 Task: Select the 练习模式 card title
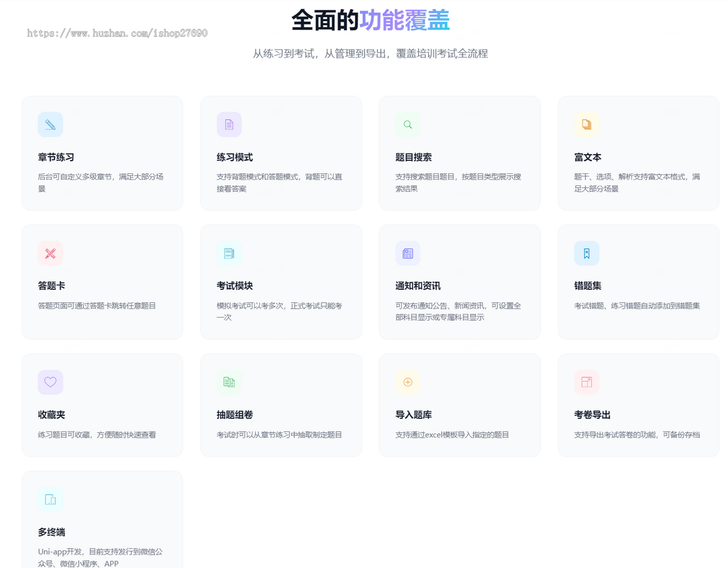coord(235,157)
